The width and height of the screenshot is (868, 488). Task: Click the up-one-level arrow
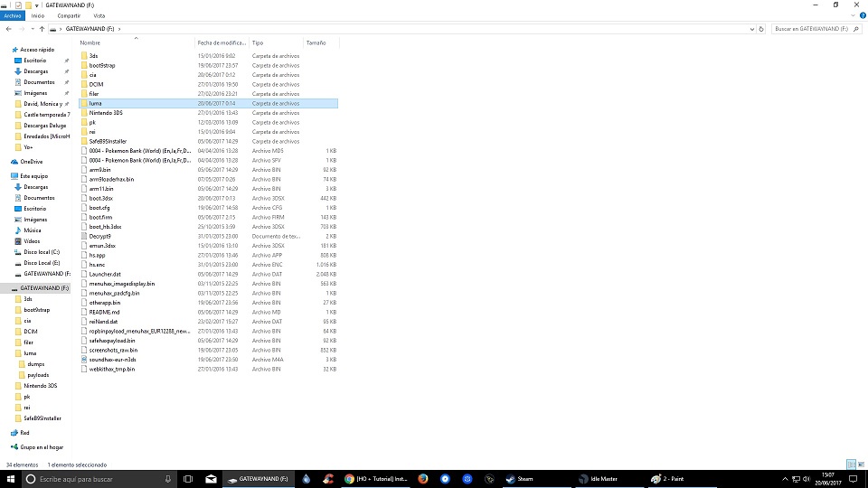point(42,29)
